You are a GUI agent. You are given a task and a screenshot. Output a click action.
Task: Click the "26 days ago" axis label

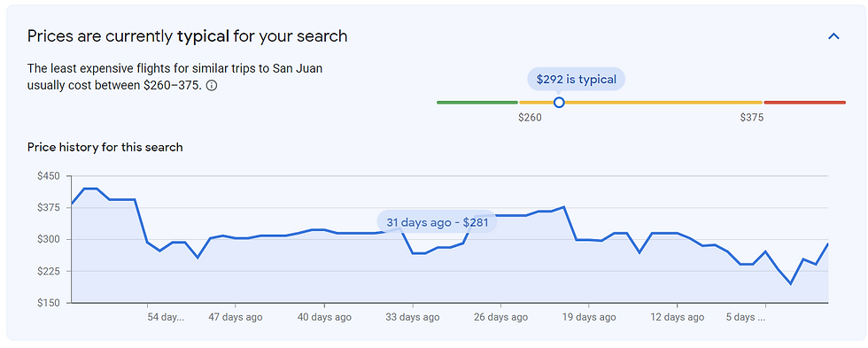(x=500, y=317)
